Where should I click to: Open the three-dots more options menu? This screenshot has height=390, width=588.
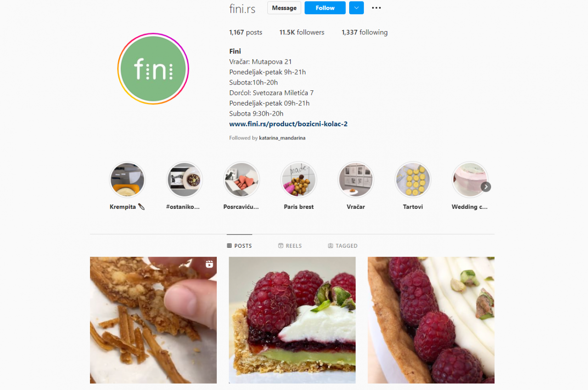point(376,8)
